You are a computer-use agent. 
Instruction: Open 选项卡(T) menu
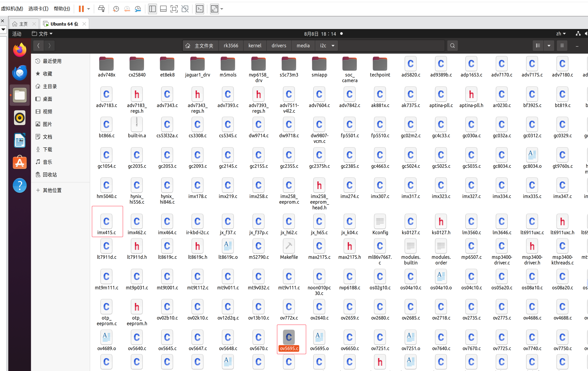click(x=38, y=9)
